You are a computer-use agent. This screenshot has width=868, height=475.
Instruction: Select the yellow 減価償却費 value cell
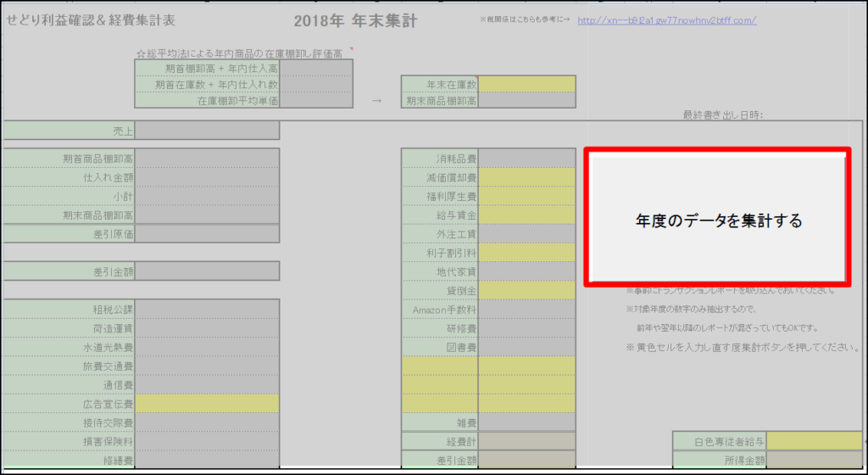pyautogui.click(x=527, y=177)
